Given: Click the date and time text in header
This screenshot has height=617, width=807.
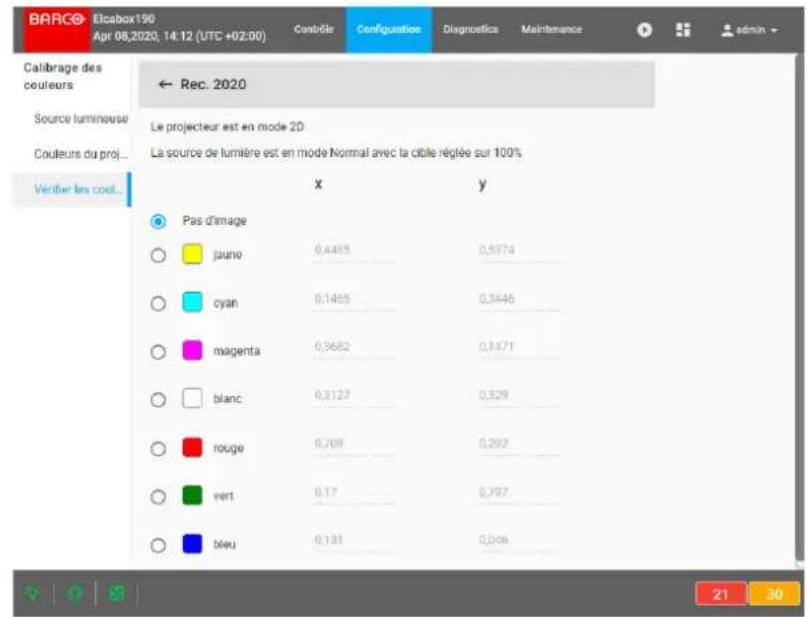Looking at the screenshot, I should click(179, 37).
